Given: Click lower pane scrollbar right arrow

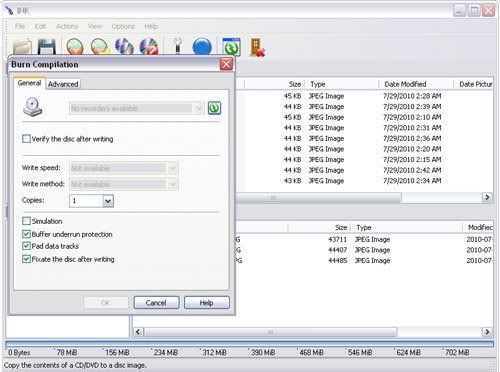Looking at the screenshot, I should tap(487, 332).
